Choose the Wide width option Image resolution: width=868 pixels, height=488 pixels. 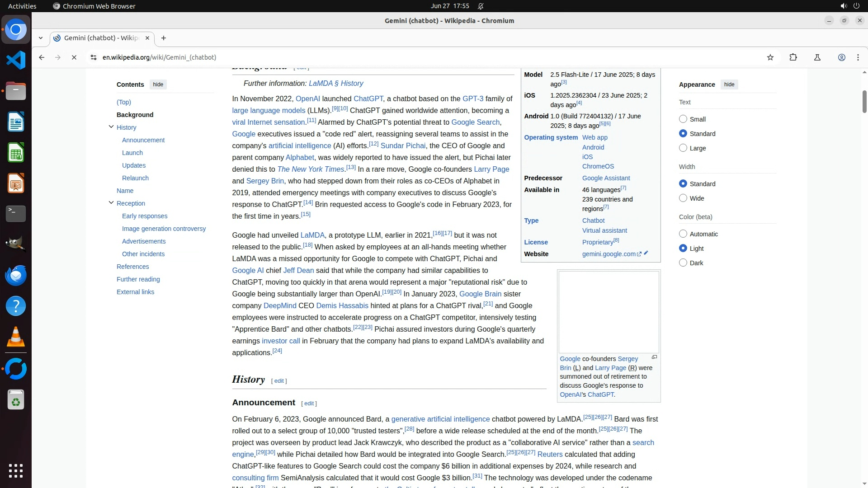(683, 198)
